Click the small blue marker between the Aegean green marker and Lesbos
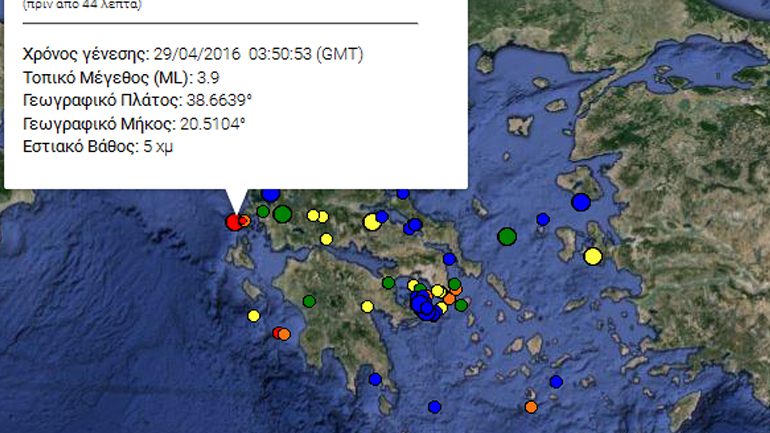 [x=543, y=219]
